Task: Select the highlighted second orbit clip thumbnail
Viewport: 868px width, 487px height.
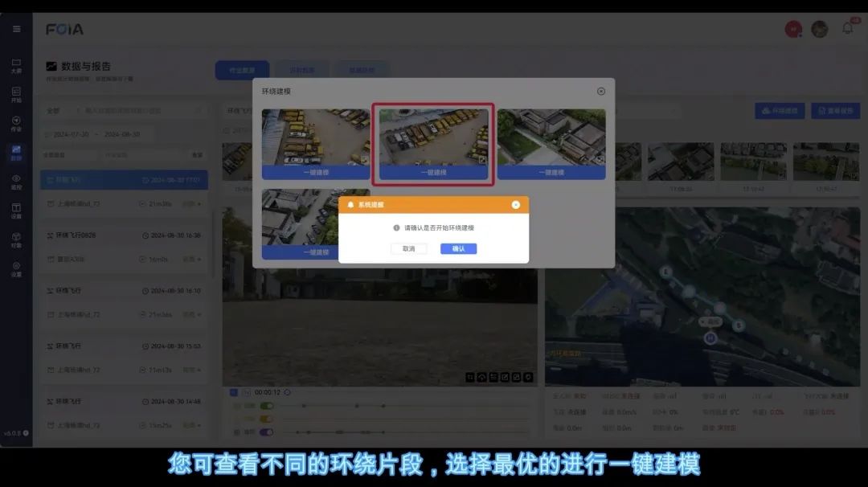Action: point(433,137)
